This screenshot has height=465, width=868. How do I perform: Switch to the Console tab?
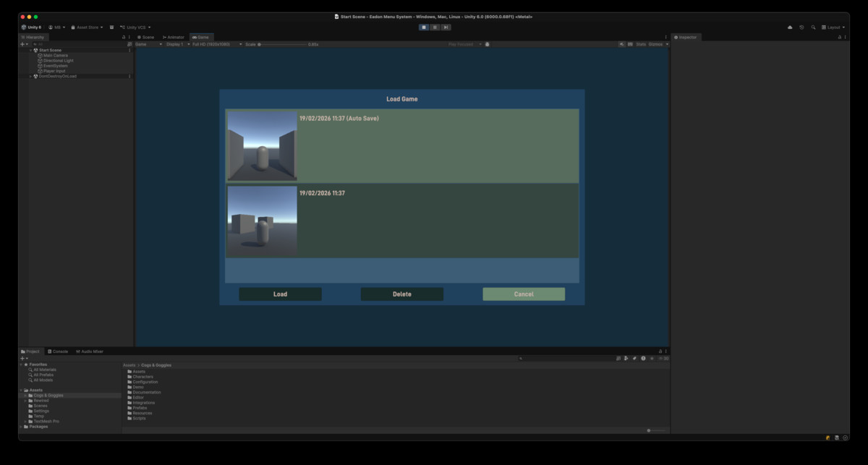[x=58, y=351]
